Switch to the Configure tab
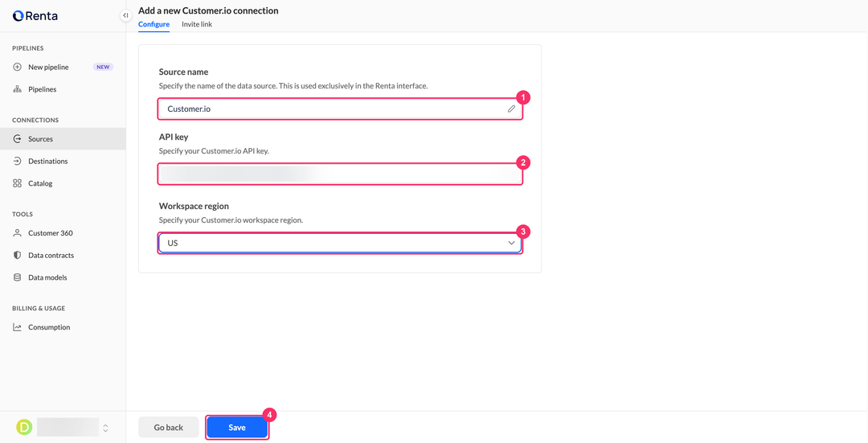The image size is (868, 443). [154, 24]
